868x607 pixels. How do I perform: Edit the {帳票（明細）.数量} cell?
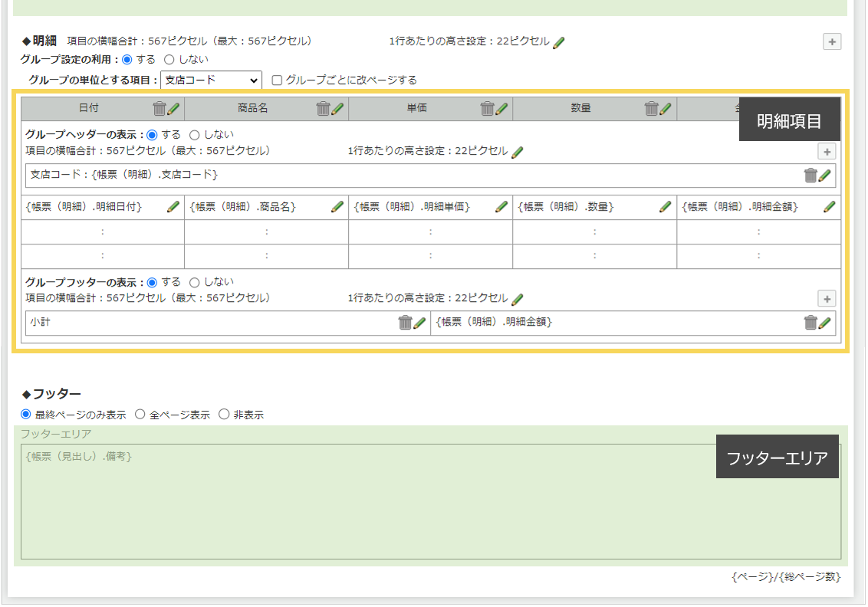[664, 206]
